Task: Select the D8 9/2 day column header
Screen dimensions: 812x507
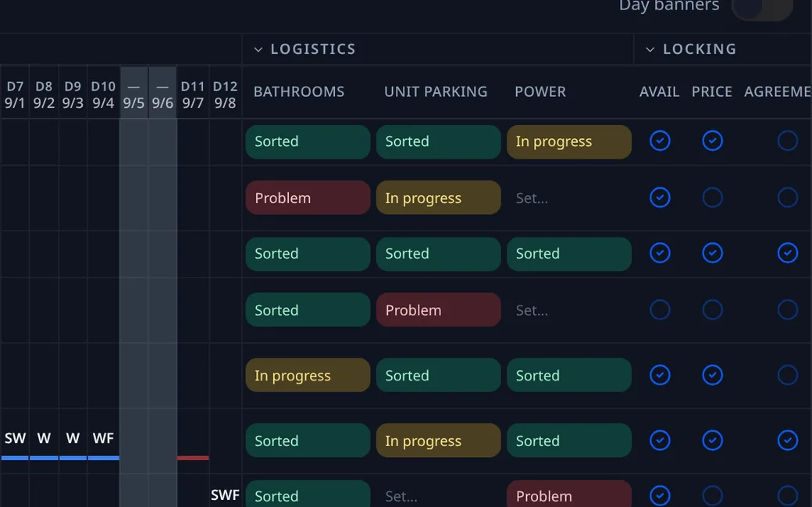Action: 44,95
